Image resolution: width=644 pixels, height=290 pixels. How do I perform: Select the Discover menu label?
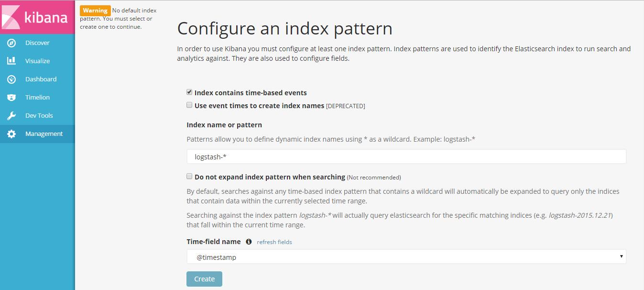[37, 43]
